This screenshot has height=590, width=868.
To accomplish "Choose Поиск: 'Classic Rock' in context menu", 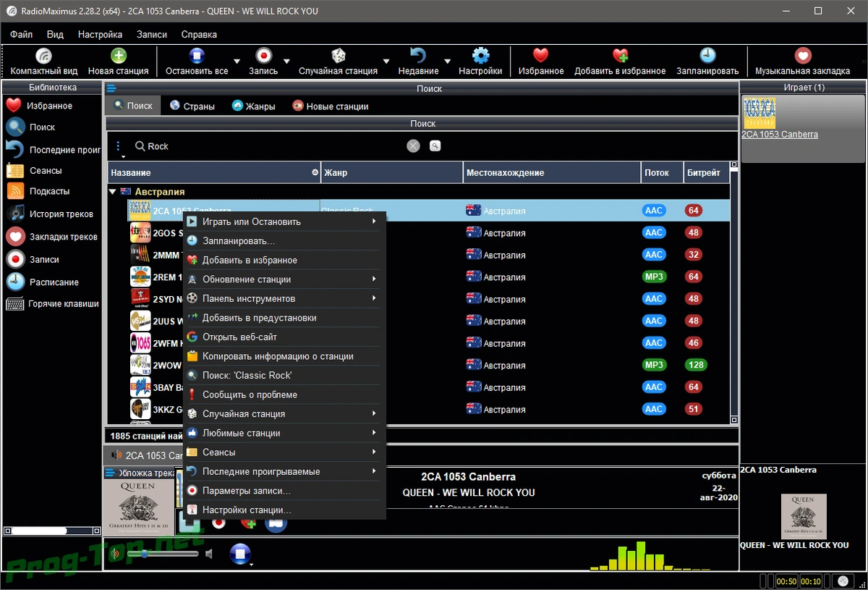I will (284, 375).
